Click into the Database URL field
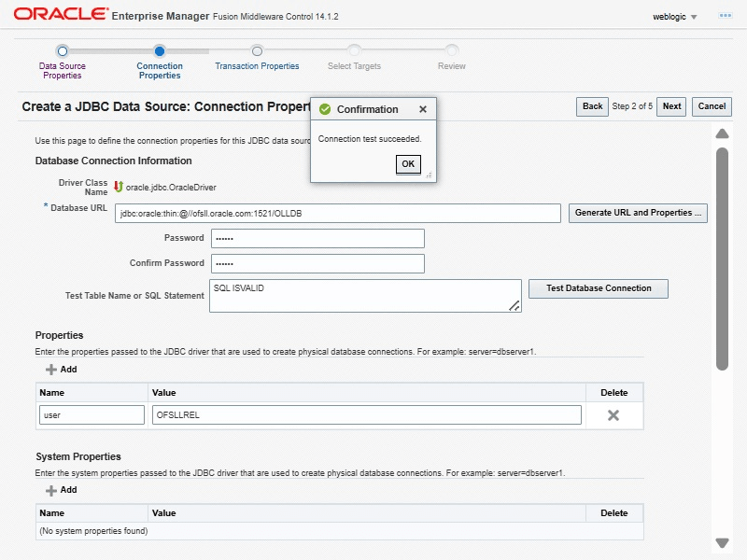 pos(337,213)
